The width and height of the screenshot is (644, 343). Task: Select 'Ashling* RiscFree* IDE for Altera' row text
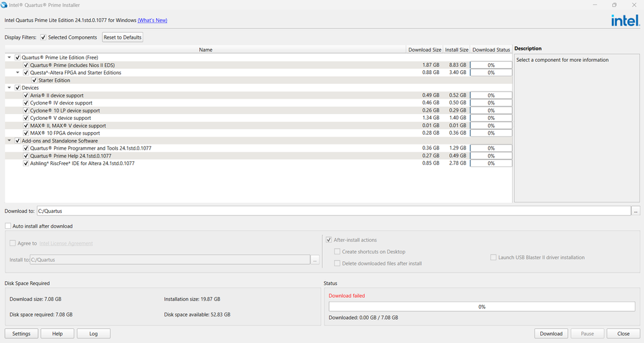pos(82,164)
